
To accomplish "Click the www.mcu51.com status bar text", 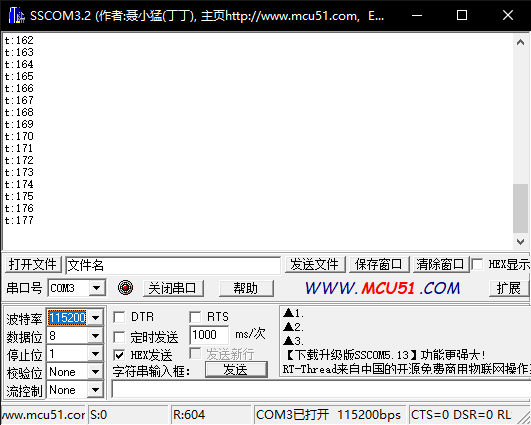I will [x=43, y=415].
